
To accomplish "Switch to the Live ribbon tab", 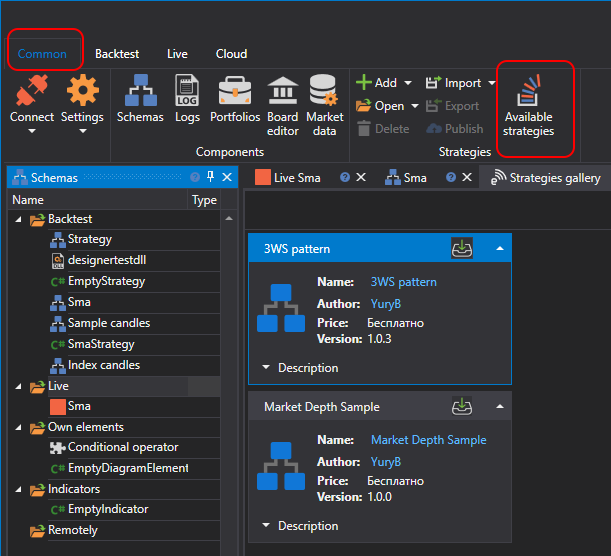I will (177, 53).
